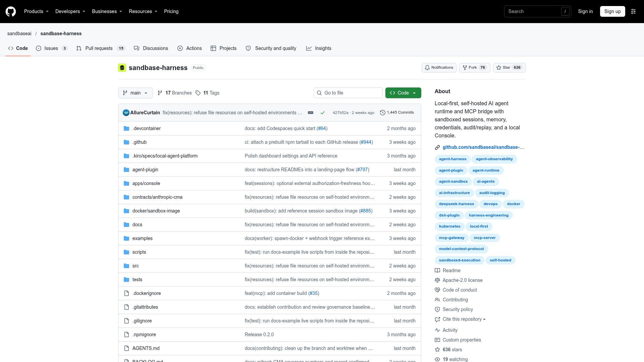Open the settings sliders icon beside Sign up
The image size is (644, 362).
tap(633, 11)
